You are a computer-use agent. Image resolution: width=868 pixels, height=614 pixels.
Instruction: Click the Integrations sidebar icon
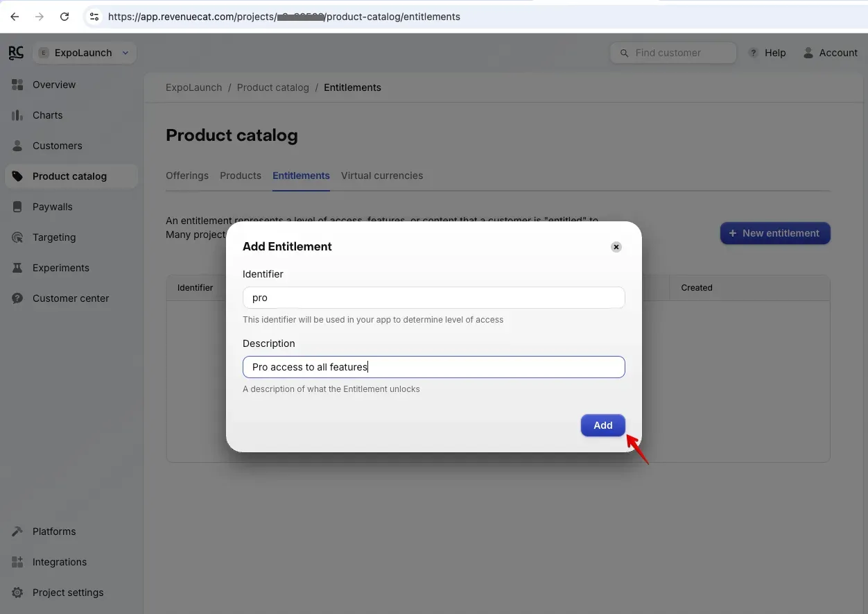tap(17, 562)
